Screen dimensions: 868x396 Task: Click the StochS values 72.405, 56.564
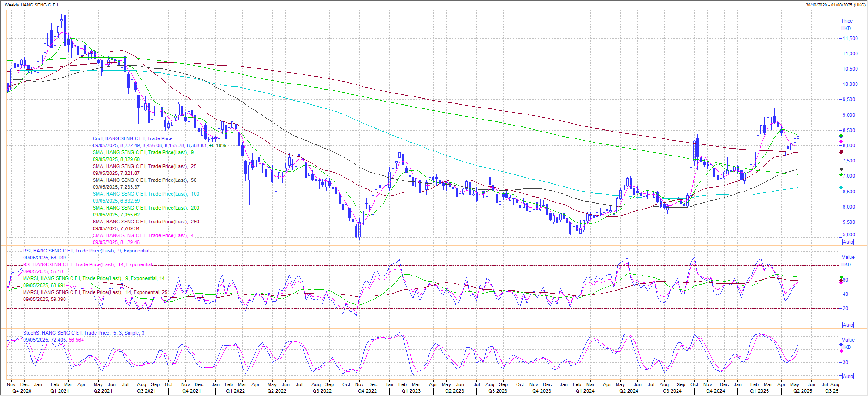click(x=54, y=340)
